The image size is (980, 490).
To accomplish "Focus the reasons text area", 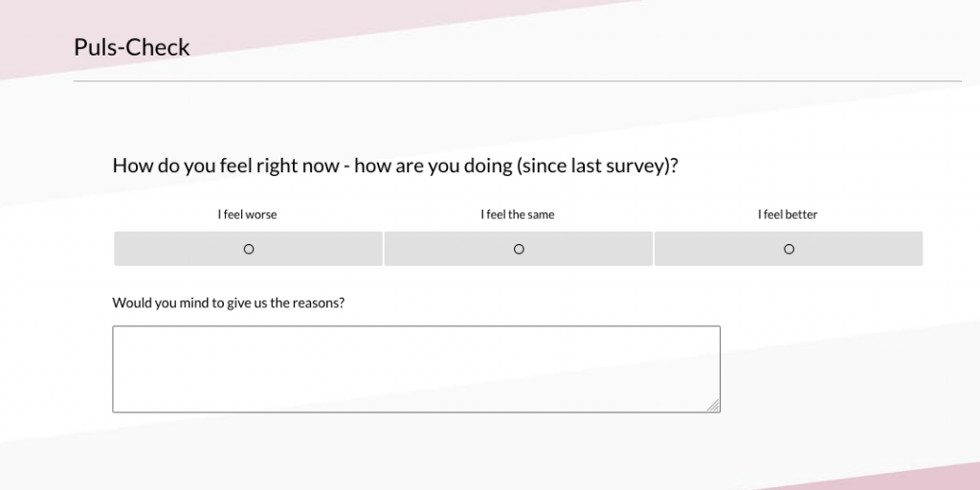I will point(416,368).
